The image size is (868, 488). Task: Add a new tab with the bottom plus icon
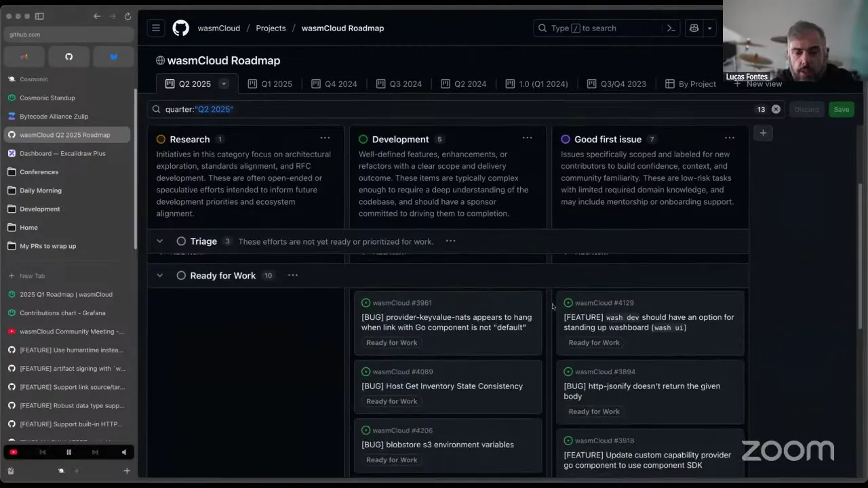(127, 470)
